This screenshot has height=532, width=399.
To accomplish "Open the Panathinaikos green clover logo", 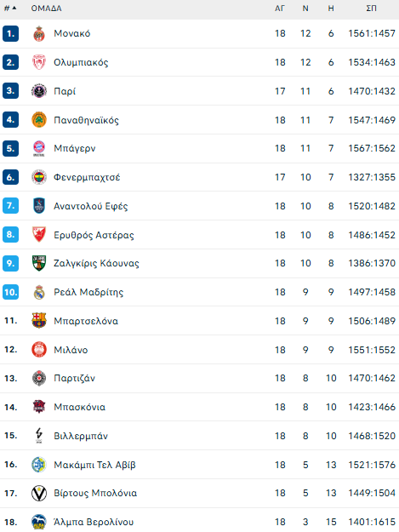I will pos(39,120).
